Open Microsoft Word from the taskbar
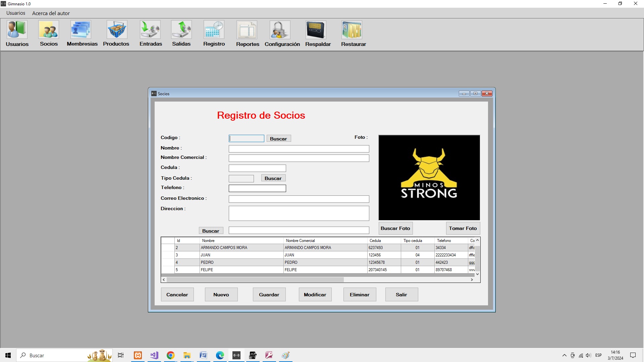Image resolution: width=644 pixels, height=362 pixels. click(x=203, y=355)
